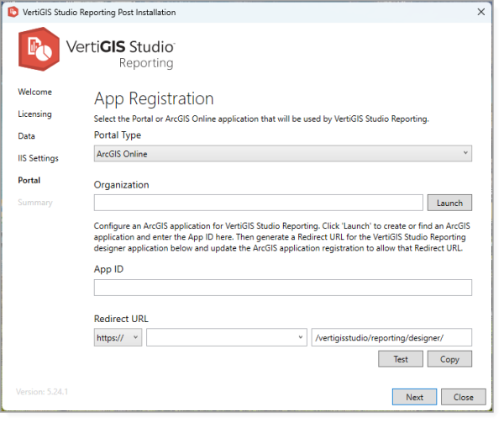
Task: Open the Redirect URL host dropdown
Action: click(x=226, y=337)
